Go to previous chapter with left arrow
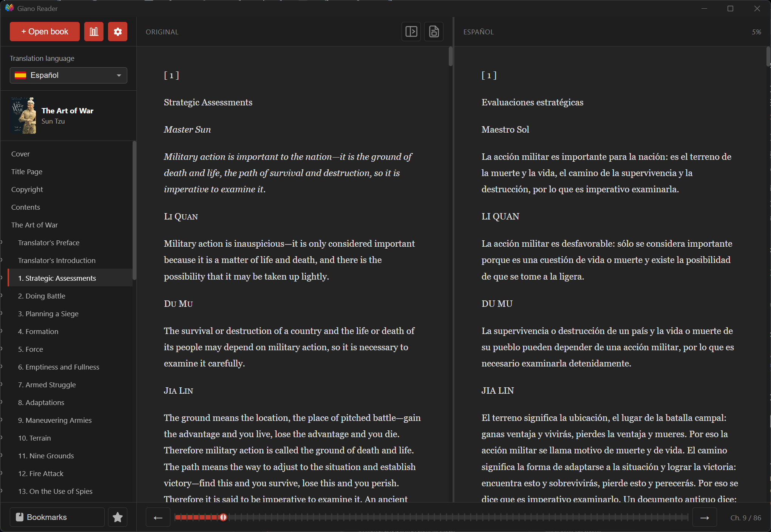This screenshot has height=532, width=771. coord(158,518)
